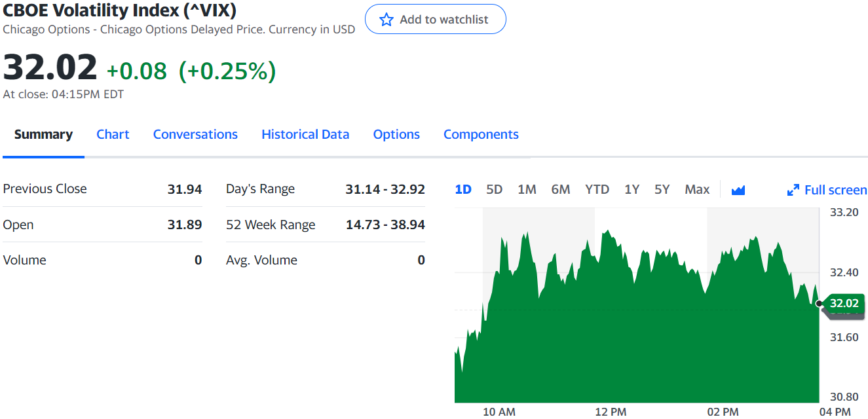Screen dimensions: 868x419
Task: Click the At close: 04:15PM EDT text
Action: pos(64,94)
